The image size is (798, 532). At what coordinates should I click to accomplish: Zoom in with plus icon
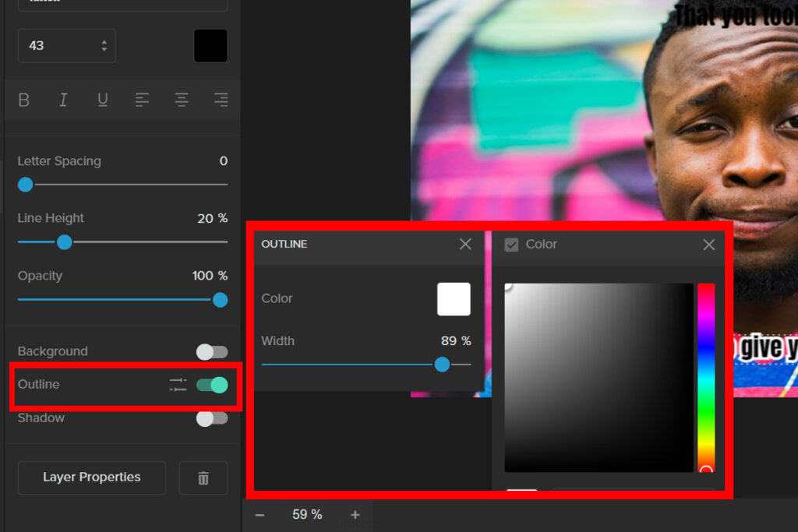point(355,515)
